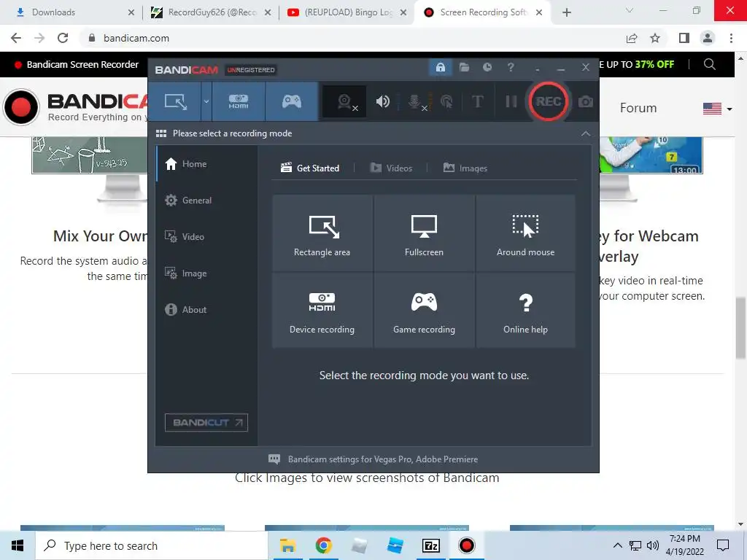Select game recording mode gamepad in toolbar
The width and height of the screenshot is (747, 560).
pos(292,101)
